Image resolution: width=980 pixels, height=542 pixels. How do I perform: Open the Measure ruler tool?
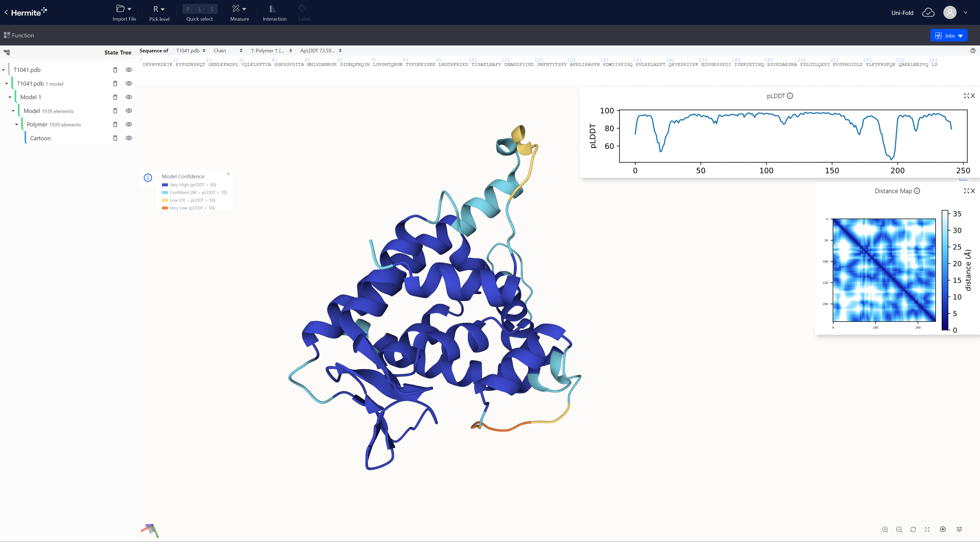pos(236,8)
